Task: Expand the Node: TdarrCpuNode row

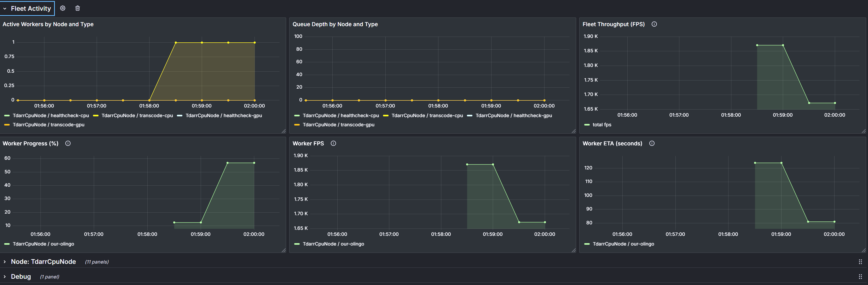Action: (43, 262)
